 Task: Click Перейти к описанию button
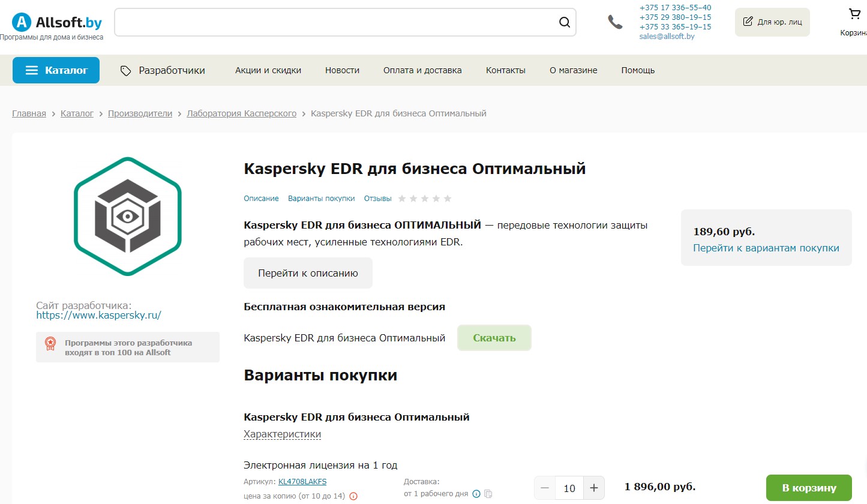click(x=308, y=273)
